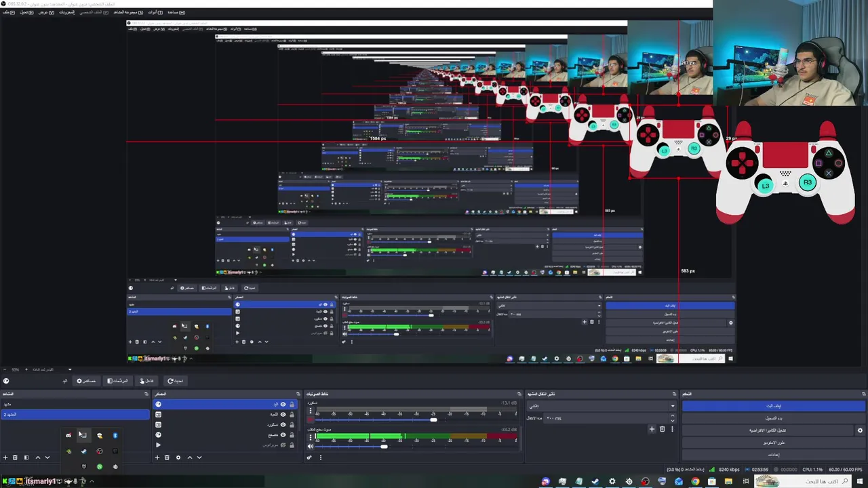Open transition options three-dots menu
Screen dimensions: 868x488
(x=672, y=429)
